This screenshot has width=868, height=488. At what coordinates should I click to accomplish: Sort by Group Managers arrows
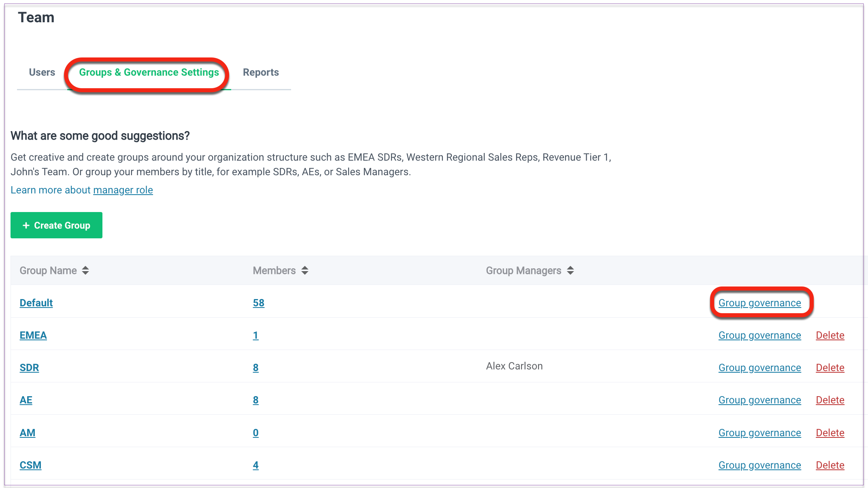coord(570,270)
